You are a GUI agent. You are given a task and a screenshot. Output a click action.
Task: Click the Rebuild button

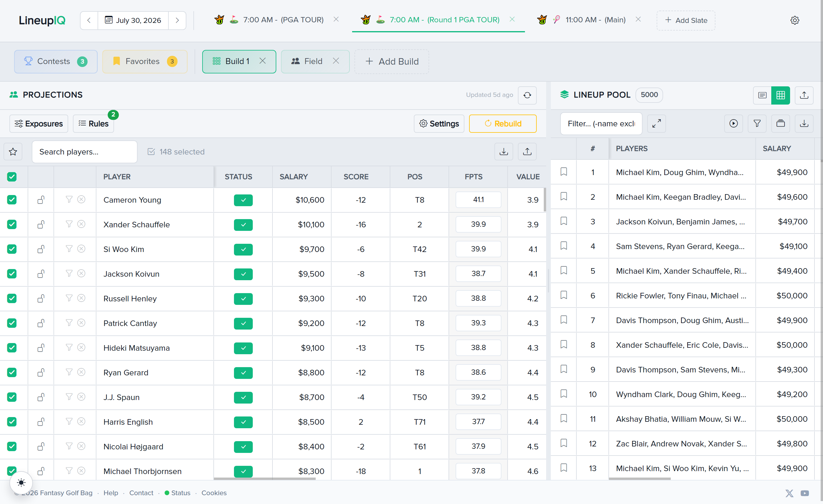click(503, 124)
